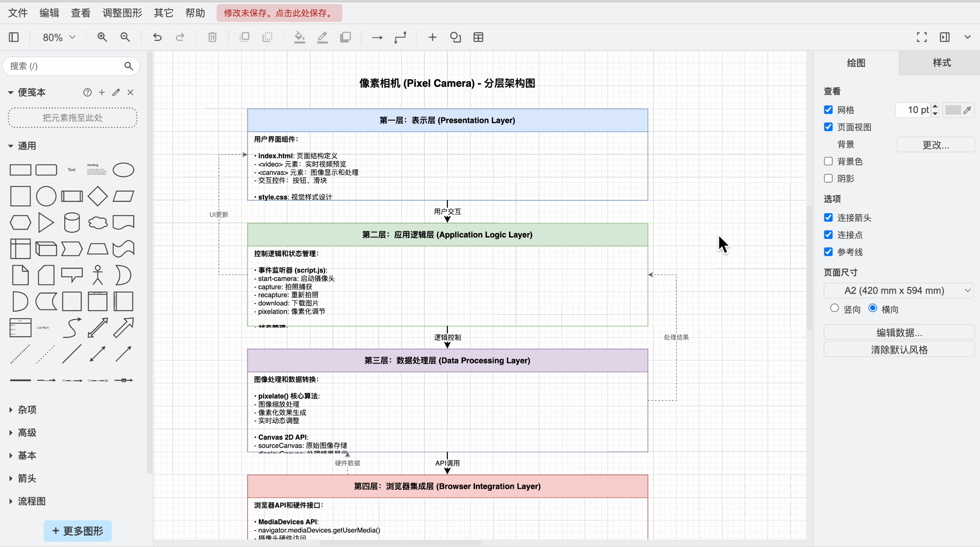Image resolution: width=980 pixels, height=547 pixels.
Task: Enable the 阴影 shadow checkbox
Action: (x=828, y=178)
